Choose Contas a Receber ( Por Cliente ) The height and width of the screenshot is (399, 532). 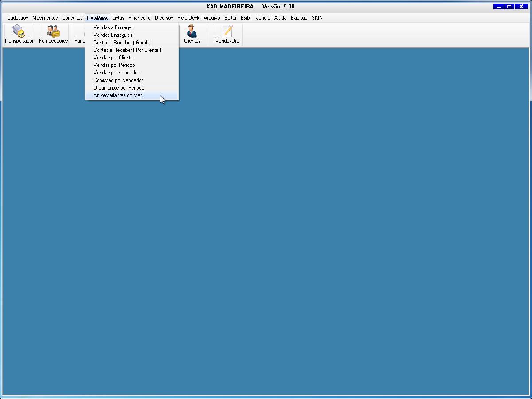tap(132, 50)
